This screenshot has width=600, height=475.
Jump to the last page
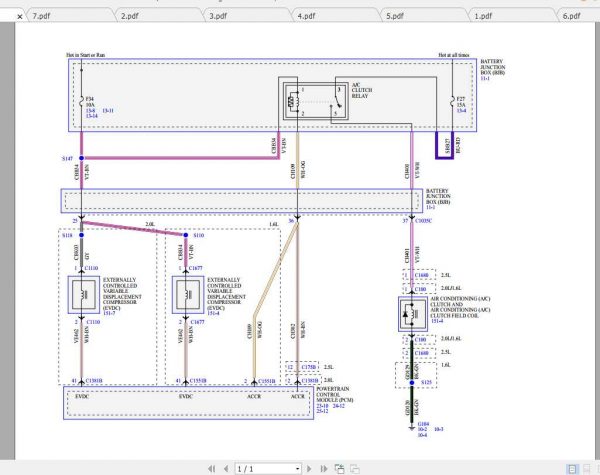pyautogui.click(x=324, y=468)
